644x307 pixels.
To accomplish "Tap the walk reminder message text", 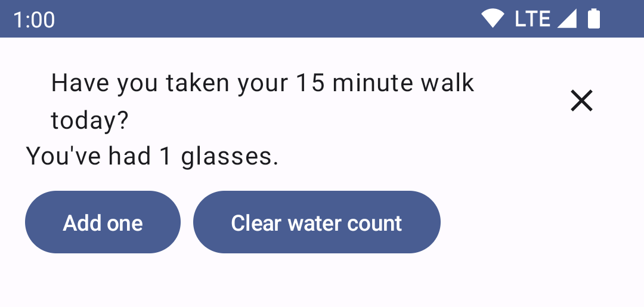I will (x=262, y=101).
